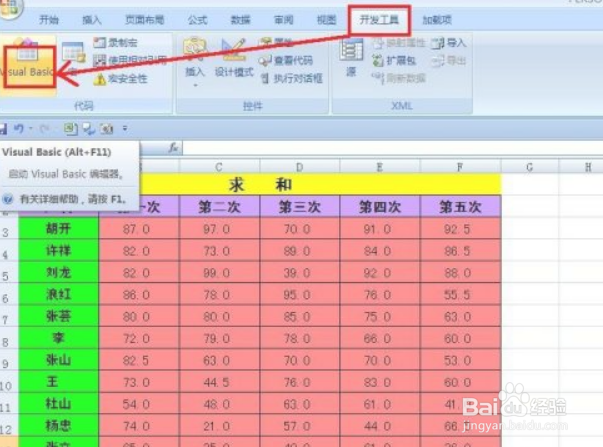Viewport: 603px width, 447px height.
Task: Select column C header
Action: tap(219, 167)
